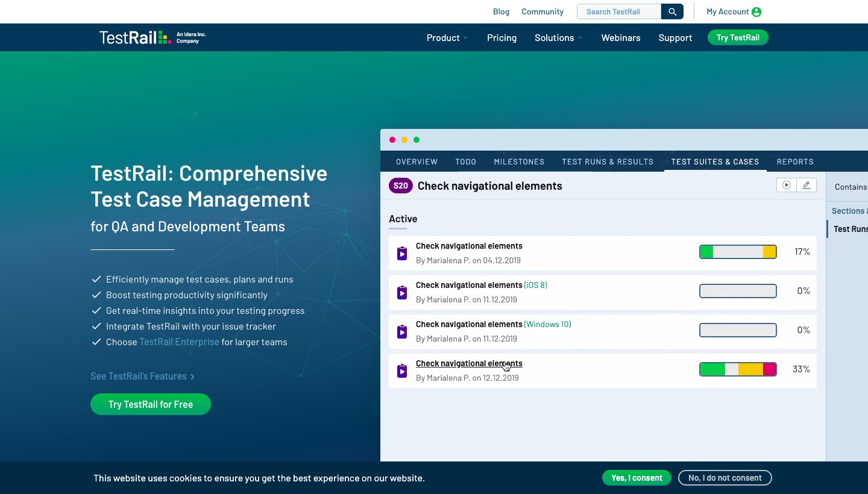Click No, I do not consent button
This screenshot has width=868, height=494.
click(x=725, y=478)
